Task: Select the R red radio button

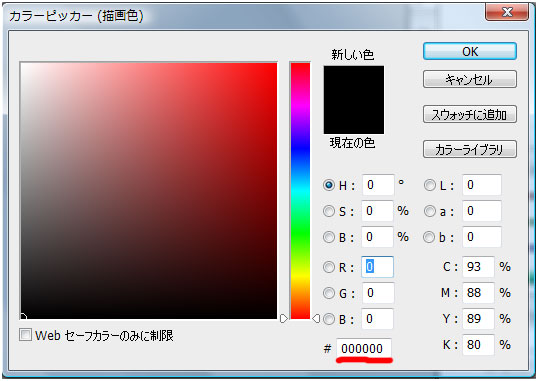Action: pos(329,267)
